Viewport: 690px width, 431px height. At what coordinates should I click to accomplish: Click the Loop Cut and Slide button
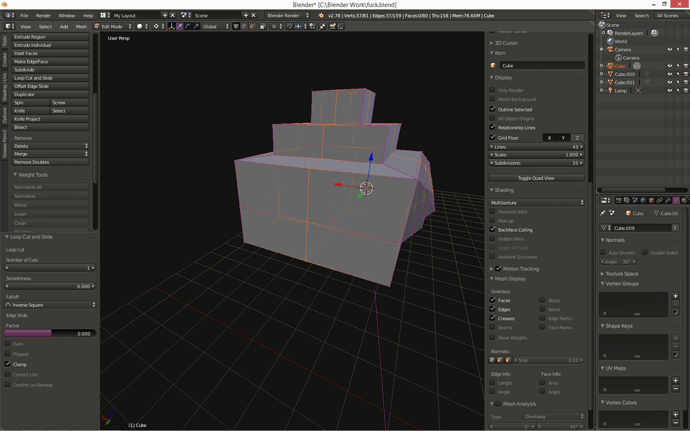click(34, 78)
